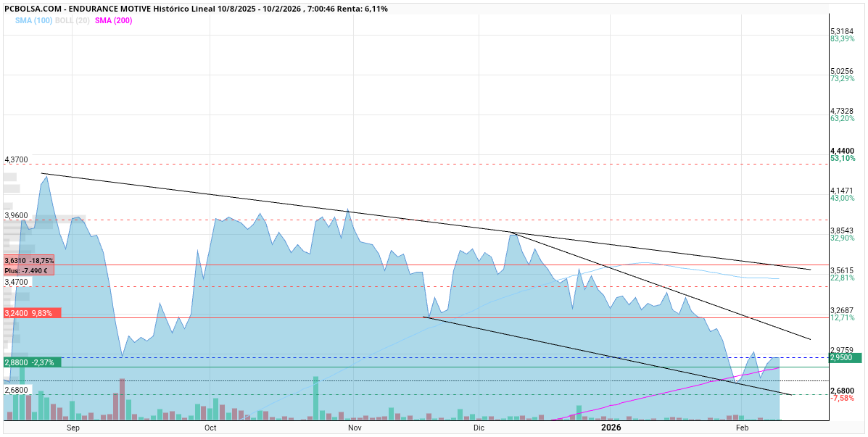The image size is (868, 437).
Task: Select the 2,6800 support level label
Action: pos(16,390)
